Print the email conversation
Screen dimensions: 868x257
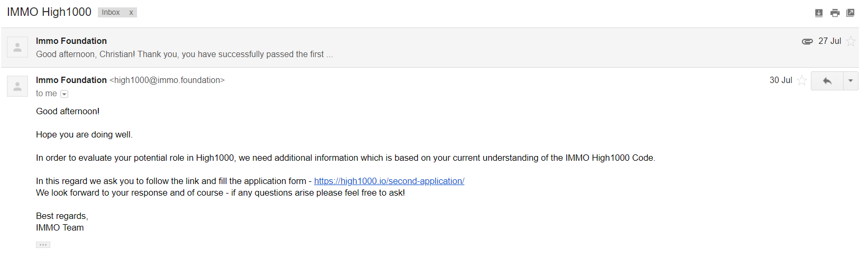(x=835, y=13)
